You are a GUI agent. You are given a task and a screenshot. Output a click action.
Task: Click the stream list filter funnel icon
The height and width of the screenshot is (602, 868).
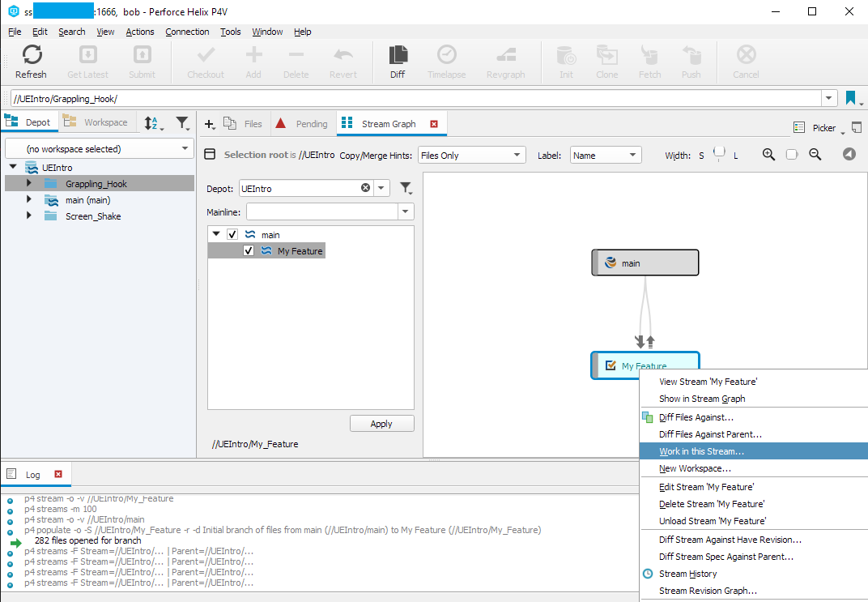click(406, 188)
